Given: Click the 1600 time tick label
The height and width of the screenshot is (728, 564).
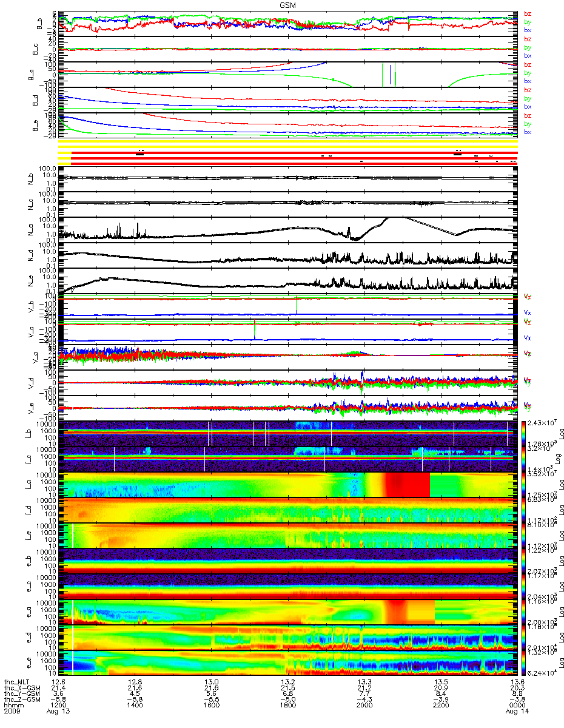Looking at the screenshot, I should pyautogui.click(x=210, y=706).
